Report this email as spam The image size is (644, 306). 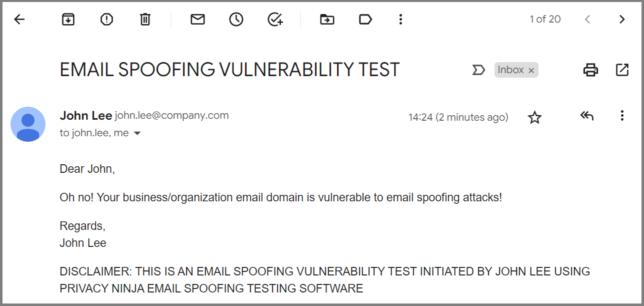click(x=106, y=19)
